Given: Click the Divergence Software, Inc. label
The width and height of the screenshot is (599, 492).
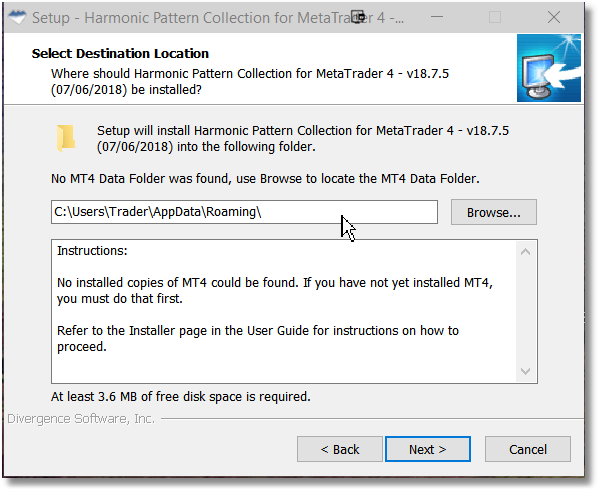Looking at the screenshot, I should 81,419.
